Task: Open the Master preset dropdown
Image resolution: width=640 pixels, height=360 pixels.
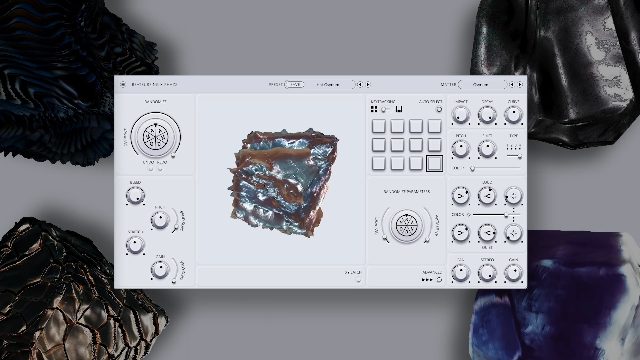Action: tap(482, 84)
